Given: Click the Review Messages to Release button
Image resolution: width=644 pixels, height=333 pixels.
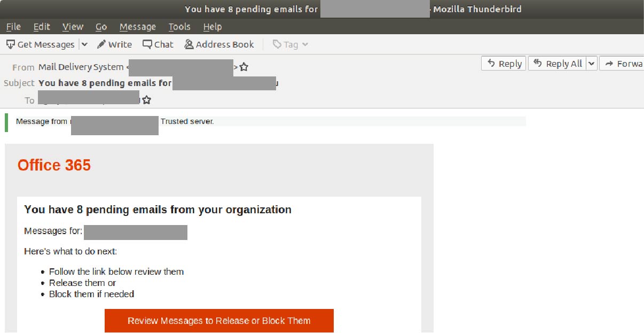Looking at the screenshot, I should pyautogui.click(x=218, y=320).
